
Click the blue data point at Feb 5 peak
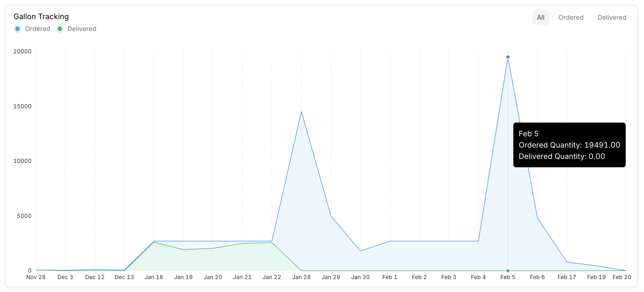click(x=508, y=57)
